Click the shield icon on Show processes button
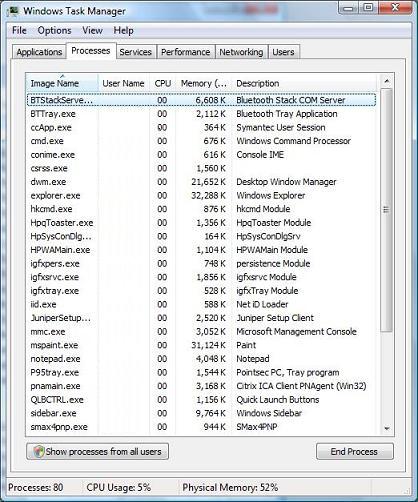Image resolution: width=418 pixels, height=502 pixels. point(39,452)
